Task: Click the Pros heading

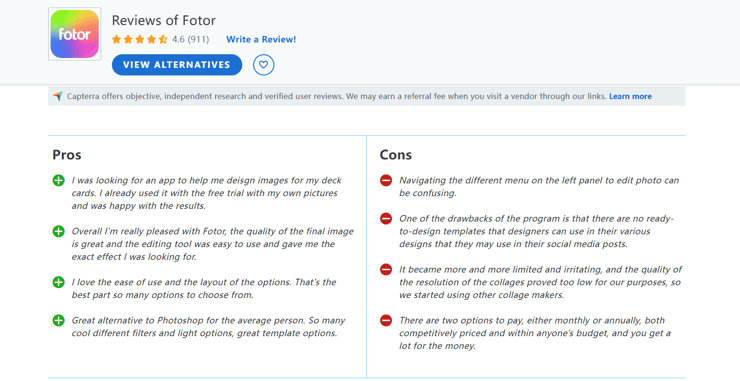Action: (x=67, y=155)
